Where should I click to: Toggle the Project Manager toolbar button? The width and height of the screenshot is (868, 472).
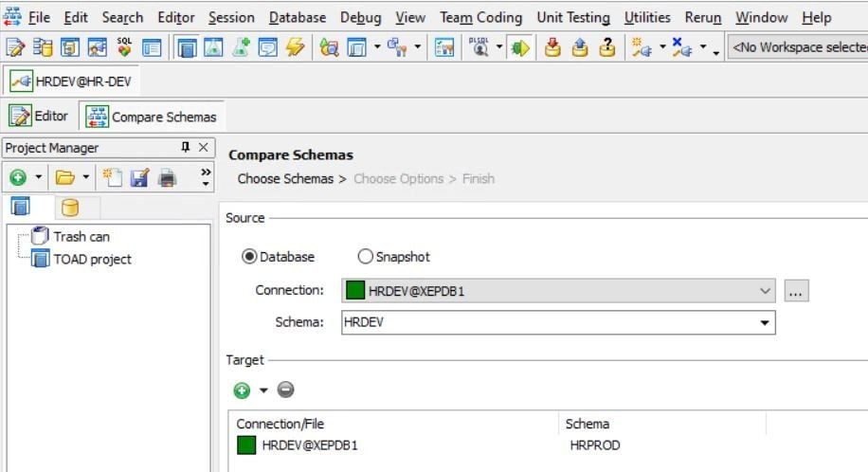pos(187,47)
